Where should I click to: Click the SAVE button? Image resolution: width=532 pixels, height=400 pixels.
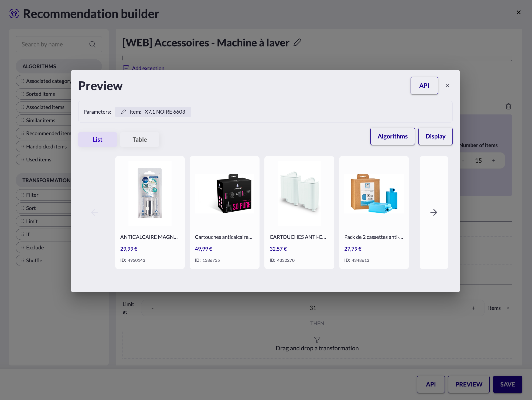pos(507,384)
